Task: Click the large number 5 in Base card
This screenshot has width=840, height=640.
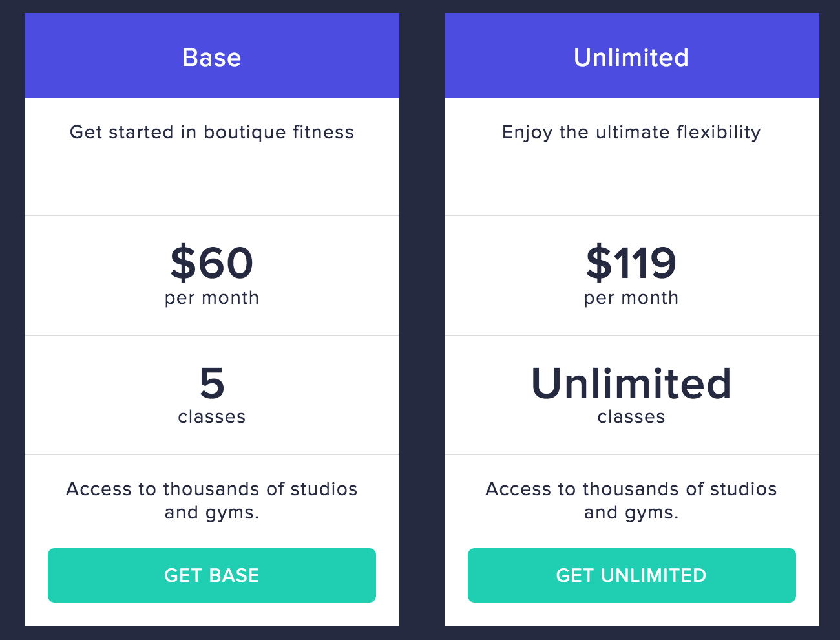Action: click(212, 383)
